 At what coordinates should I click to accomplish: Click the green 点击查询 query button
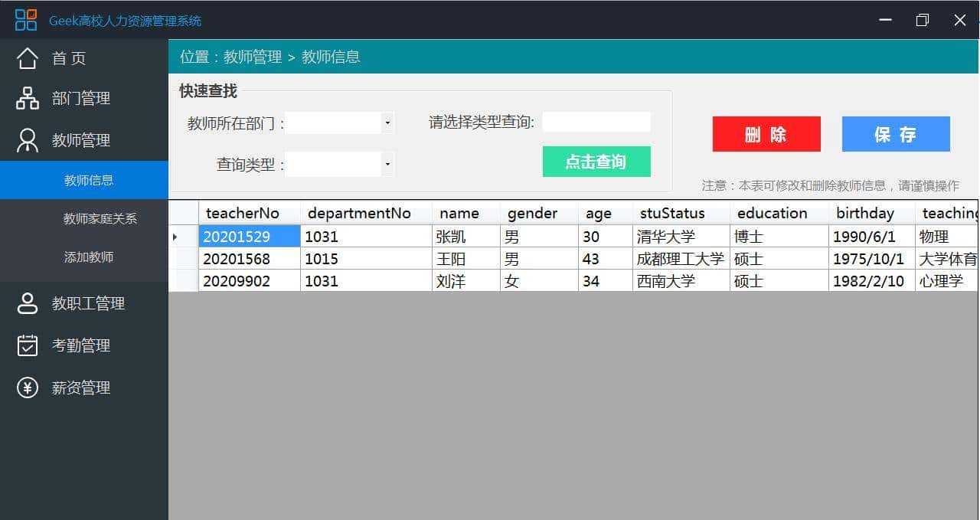tap(596, 162)
